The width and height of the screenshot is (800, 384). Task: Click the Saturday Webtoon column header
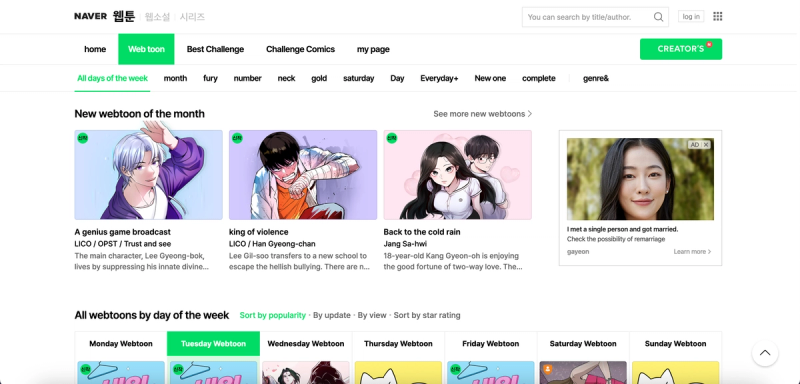coord(583,344)
